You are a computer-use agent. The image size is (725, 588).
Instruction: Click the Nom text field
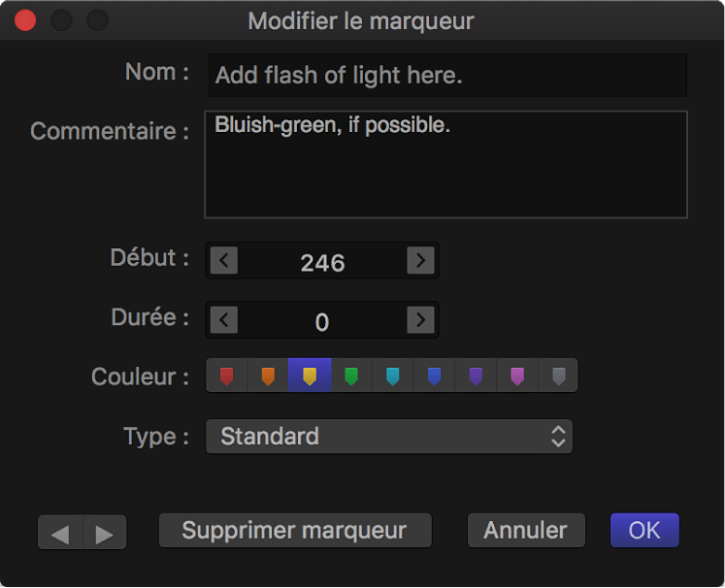pyautogui.click(x=447, y=76)
